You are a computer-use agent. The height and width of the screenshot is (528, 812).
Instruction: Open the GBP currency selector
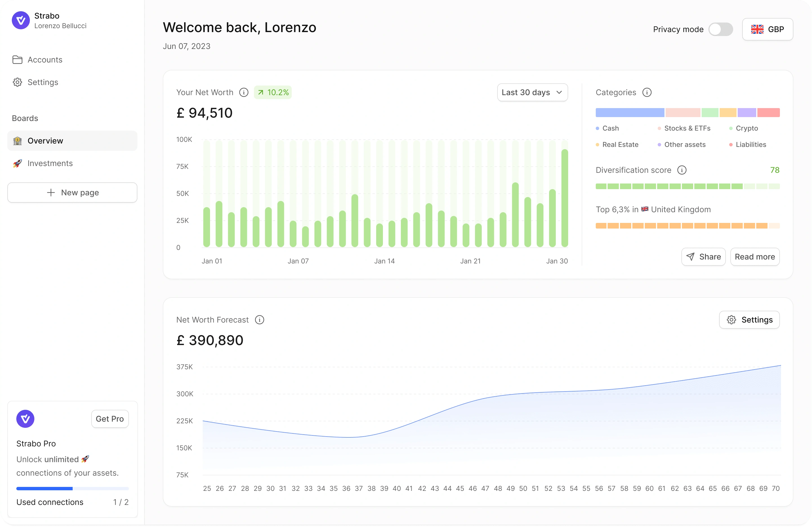(768, 29)
